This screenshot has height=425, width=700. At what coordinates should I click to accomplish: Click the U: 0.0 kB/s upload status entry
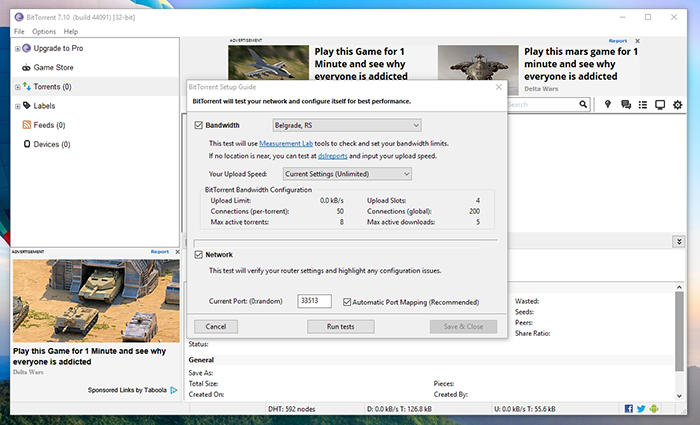click(x=525, y=409)
